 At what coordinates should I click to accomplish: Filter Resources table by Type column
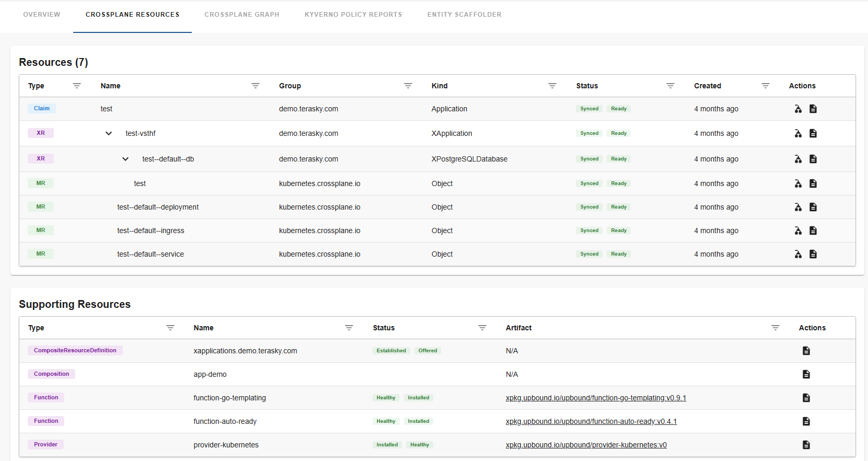point(77,86)
